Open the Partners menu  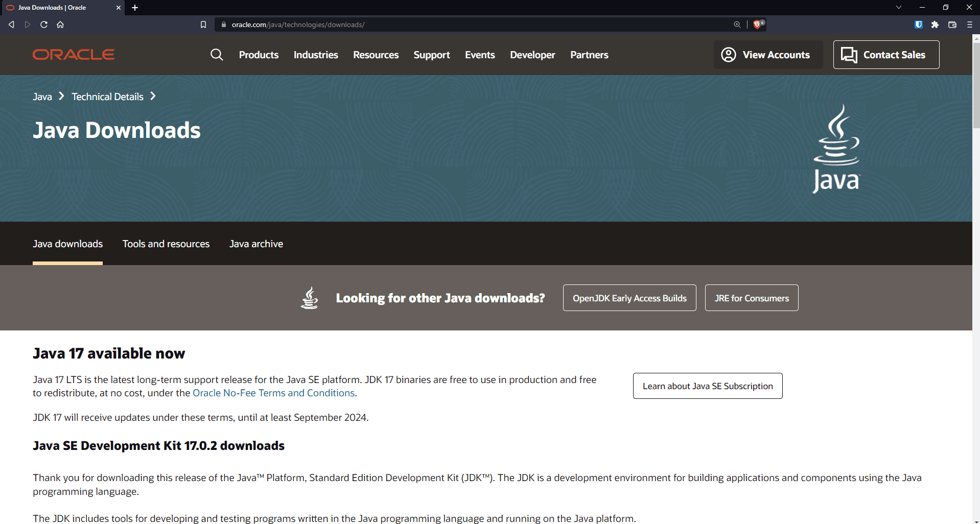pos(589,55)
